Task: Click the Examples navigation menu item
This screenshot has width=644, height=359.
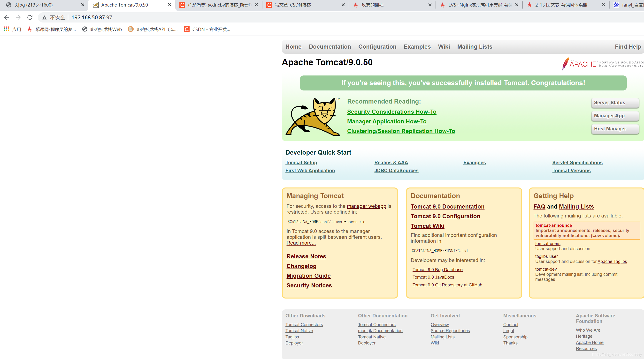Action: [x=417, y=46]
